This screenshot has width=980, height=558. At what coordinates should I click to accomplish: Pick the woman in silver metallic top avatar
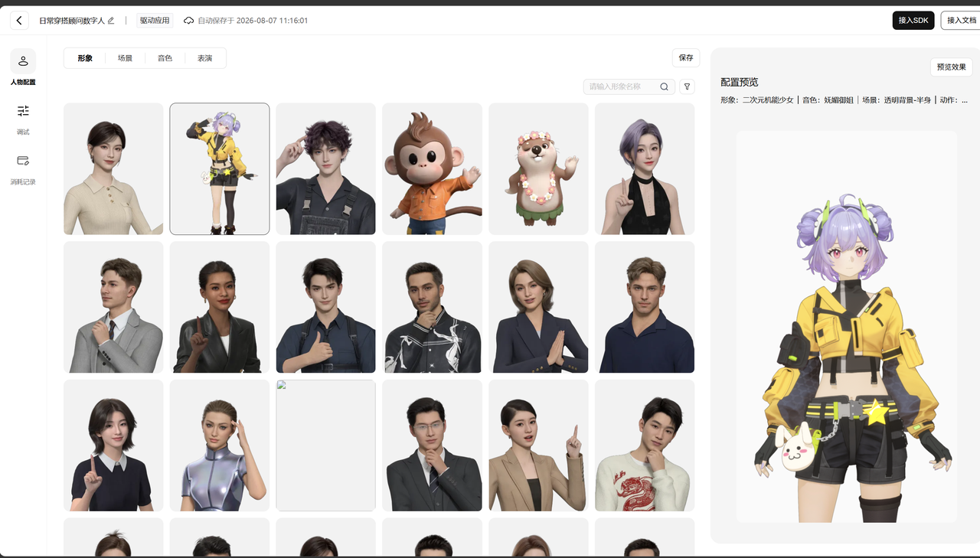[220, 445]
